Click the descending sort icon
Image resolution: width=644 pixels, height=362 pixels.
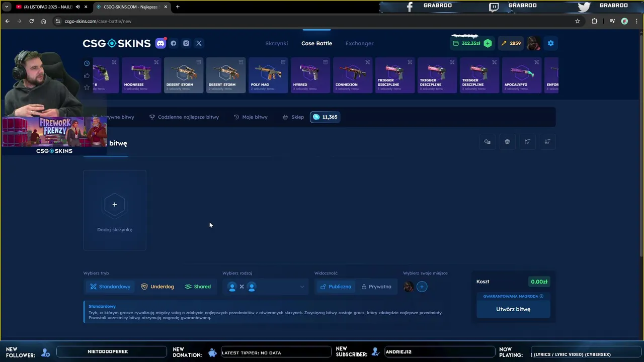pyautogui.click(x=547, y=142)
